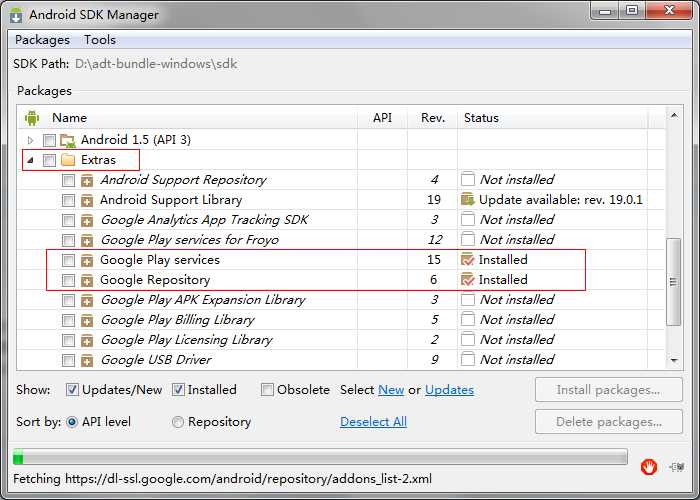Click the red stop-hand icon to cancel fetching

648,467
